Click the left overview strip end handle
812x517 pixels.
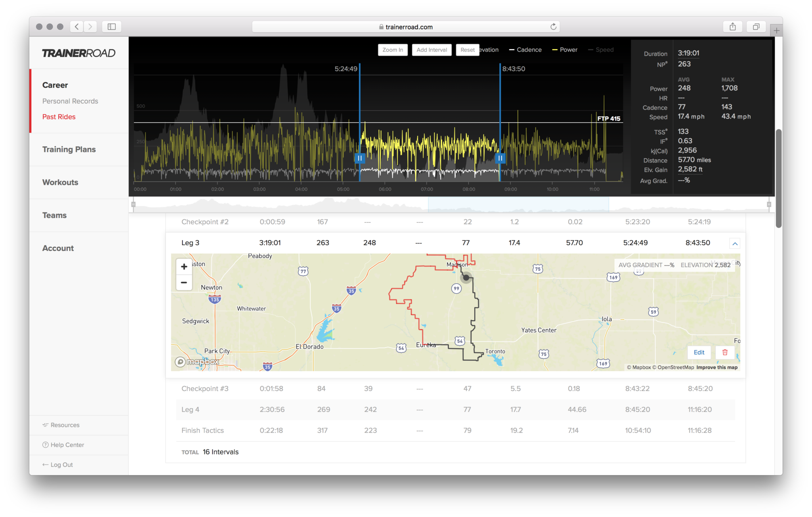[134, 204]
